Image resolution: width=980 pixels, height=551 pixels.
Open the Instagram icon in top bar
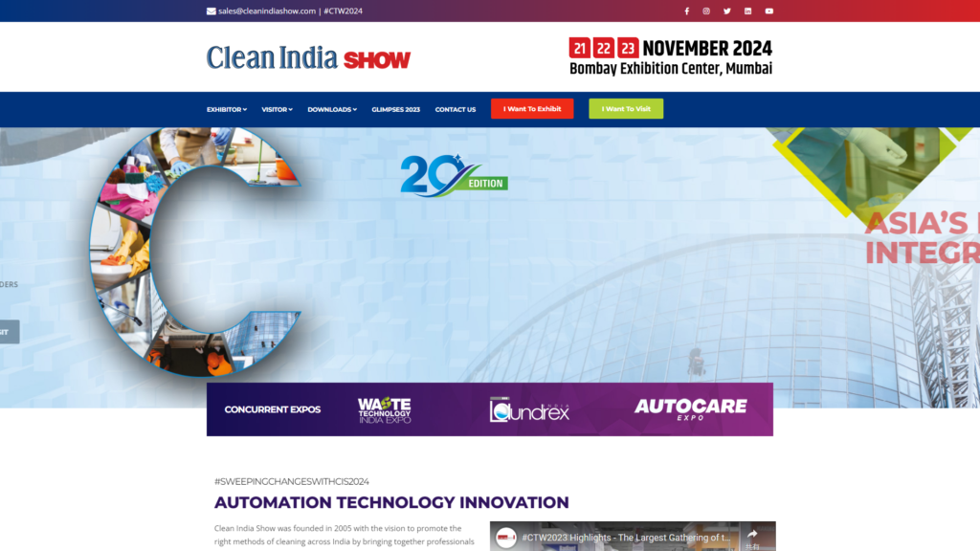(706, 11)
